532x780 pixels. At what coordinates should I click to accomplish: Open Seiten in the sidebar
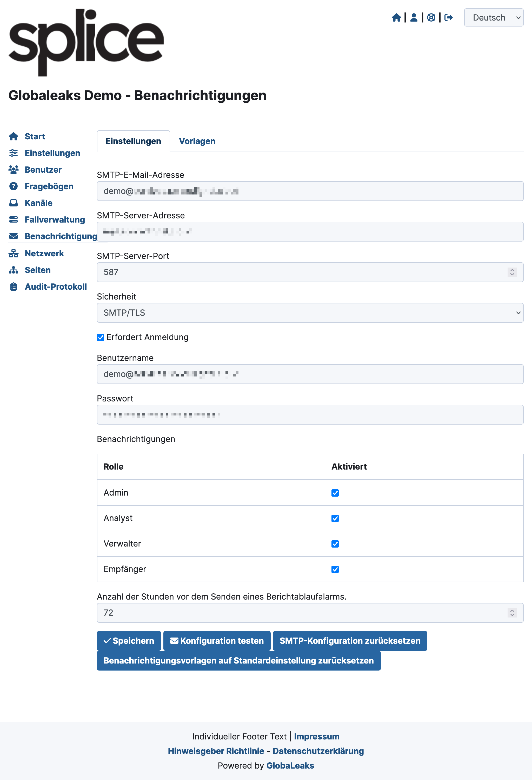click(x=38, y=270)
